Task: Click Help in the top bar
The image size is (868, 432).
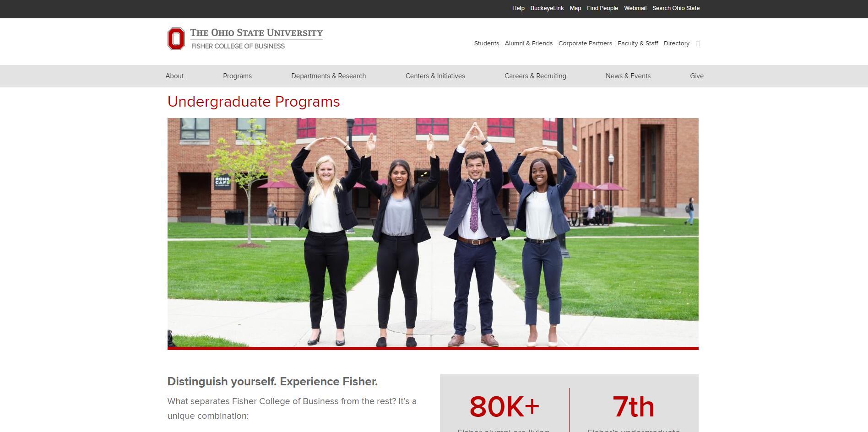Action: point(518,8)
